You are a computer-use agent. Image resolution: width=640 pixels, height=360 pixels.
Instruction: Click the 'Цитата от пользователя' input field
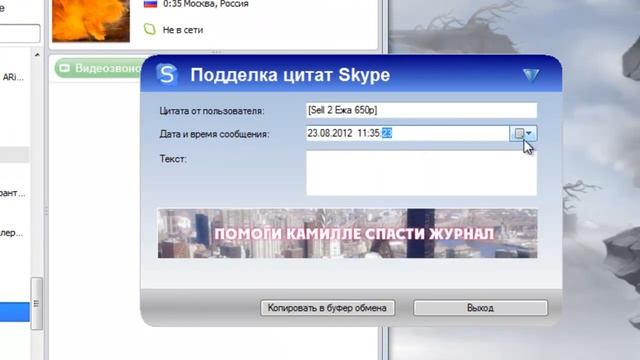(x=421, y=110)
